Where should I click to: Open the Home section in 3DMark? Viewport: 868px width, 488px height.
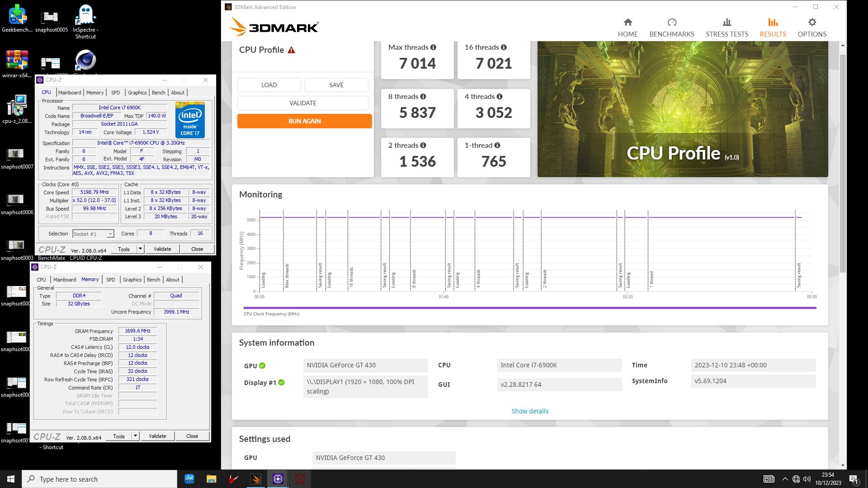click(x=627, y=28)
